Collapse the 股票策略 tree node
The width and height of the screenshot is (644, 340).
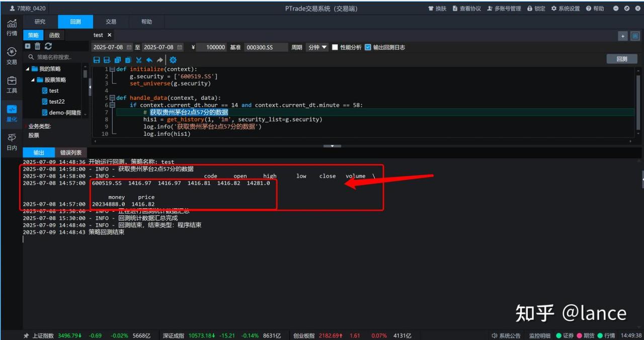tap(33, 80)
